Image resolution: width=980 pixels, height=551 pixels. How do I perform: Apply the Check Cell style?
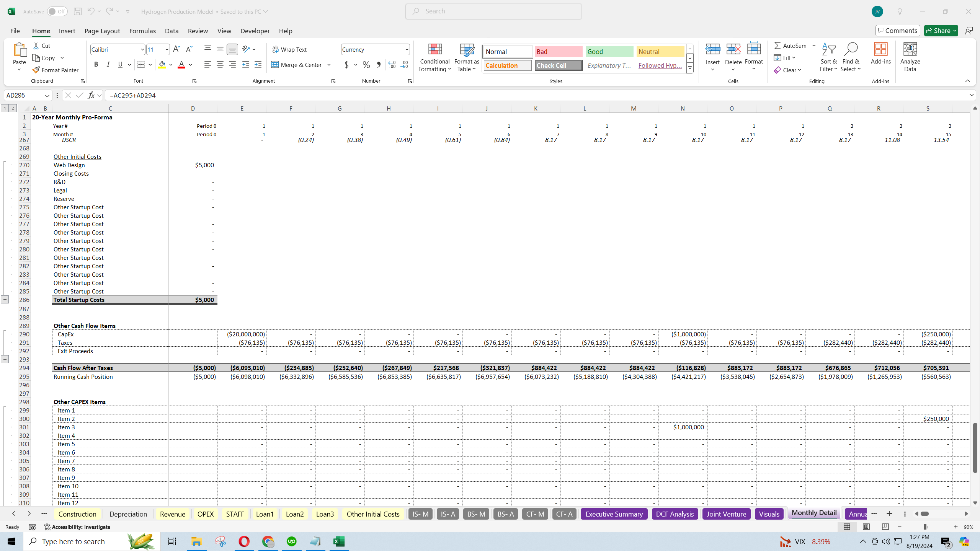pos(558,65)
